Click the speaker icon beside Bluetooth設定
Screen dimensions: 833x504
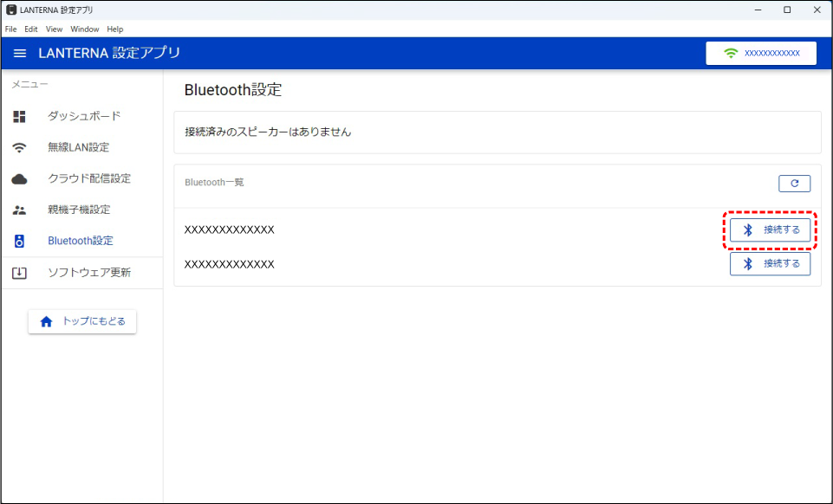click(19, 241)
